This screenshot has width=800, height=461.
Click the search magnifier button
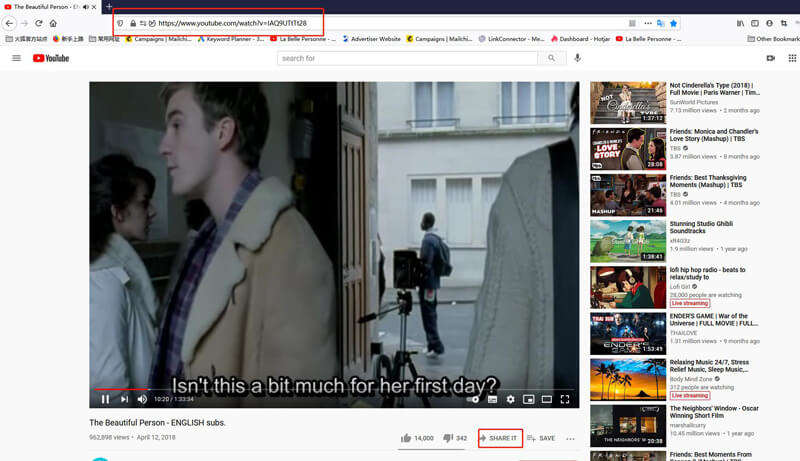tap(552, 58)
